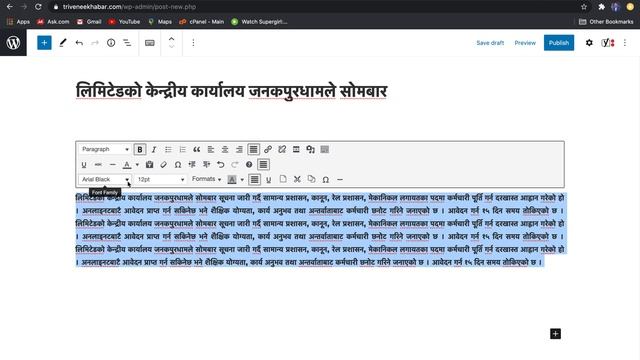Open the Maps bookmark

(x=160, y=22)
